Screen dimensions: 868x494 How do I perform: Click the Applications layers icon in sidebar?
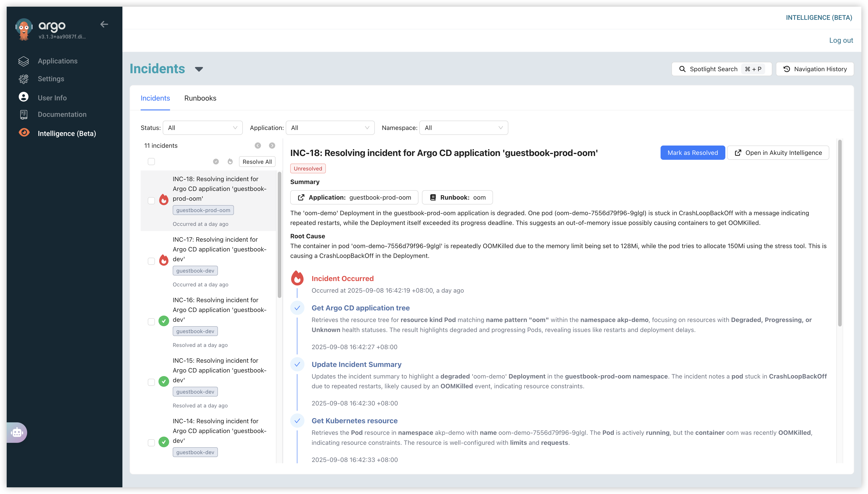tap(23, 61)
